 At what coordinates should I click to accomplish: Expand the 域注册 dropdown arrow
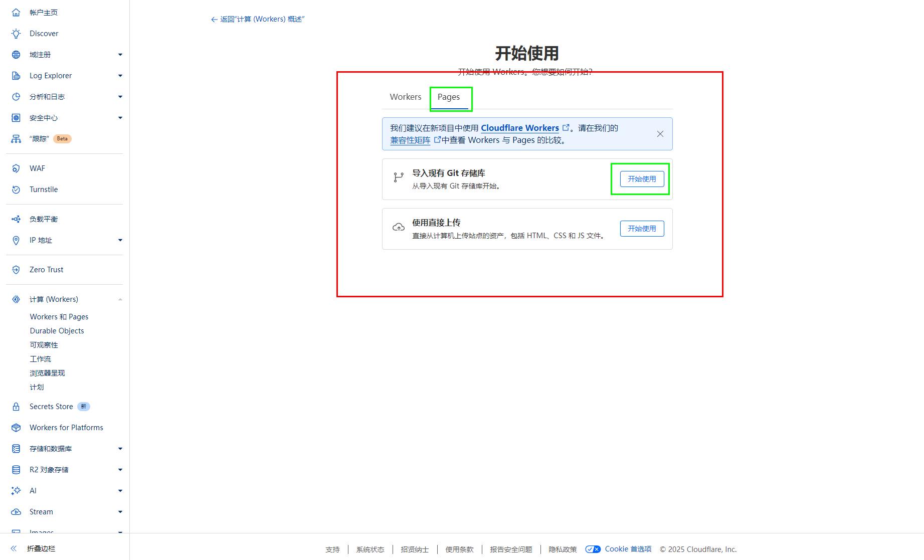click(120, 55)
